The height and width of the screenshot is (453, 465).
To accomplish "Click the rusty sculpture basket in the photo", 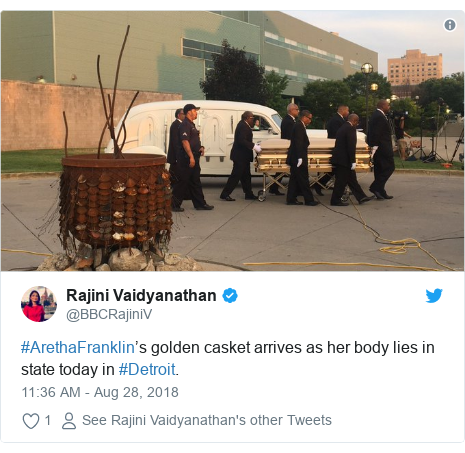I will [x=115, y=200].
